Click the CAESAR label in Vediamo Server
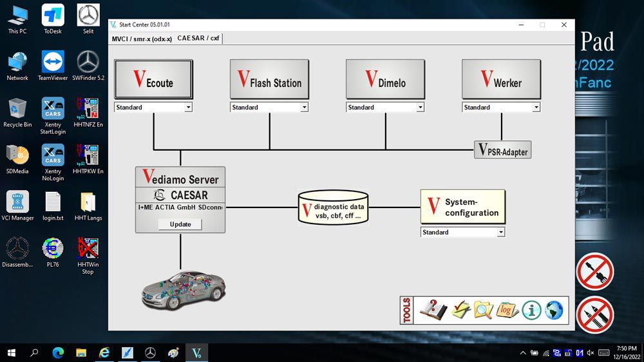The height and width of the screenshot is (362, 644). click(x=180, y=195)
